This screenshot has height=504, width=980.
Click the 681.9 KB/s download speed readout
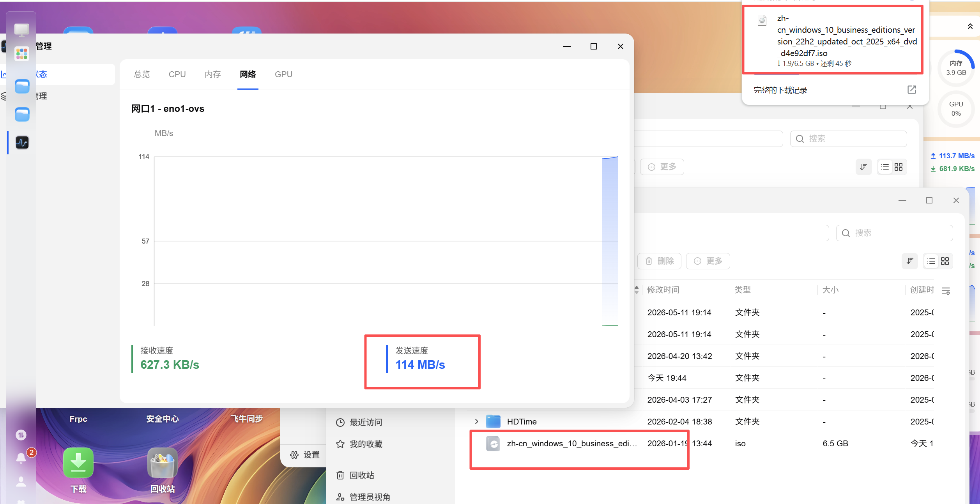(953, 169)
